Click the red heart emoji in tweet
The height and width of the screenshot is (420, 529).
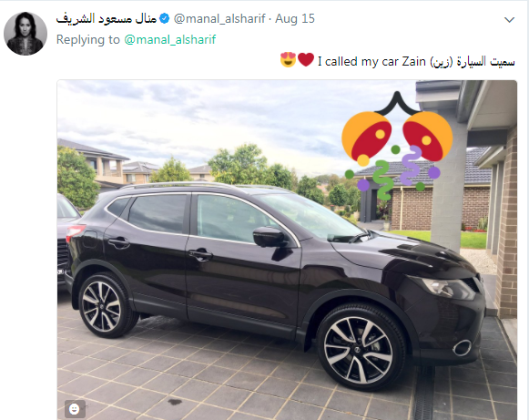pos(306,59)
